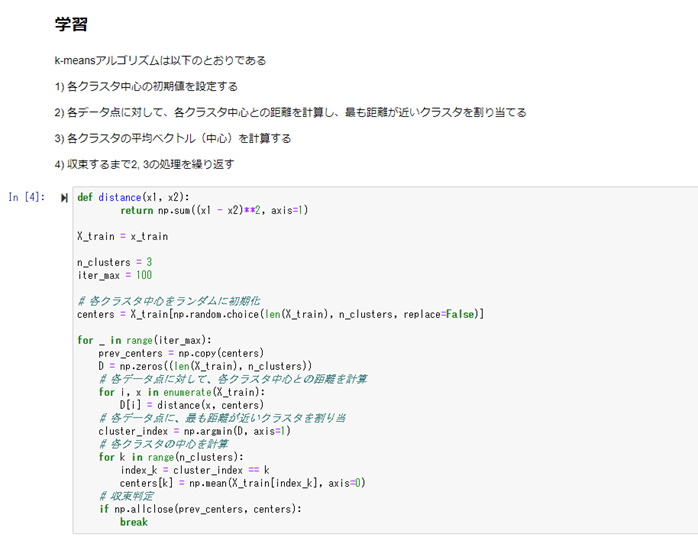This screenshot has height=544, width=698.
Task: Click the 'n_clusters = 3' line
Action: point(114,262)
